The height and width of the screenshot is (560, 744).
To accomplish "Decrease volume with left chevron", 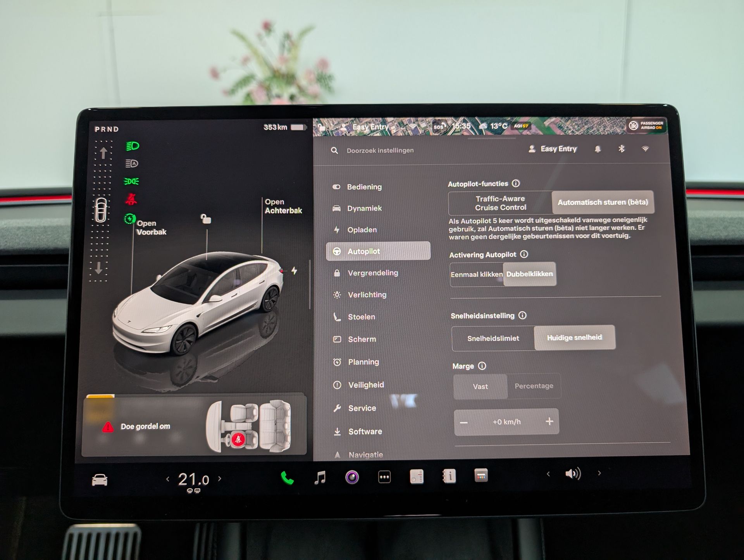I will (548, 474).
